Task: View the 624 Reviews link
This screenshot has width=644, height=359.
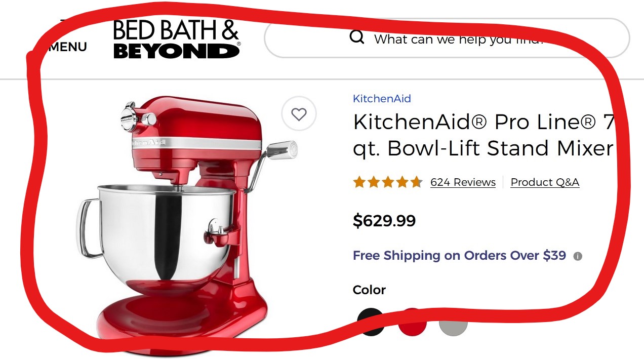Action: (x=463, y=182)
